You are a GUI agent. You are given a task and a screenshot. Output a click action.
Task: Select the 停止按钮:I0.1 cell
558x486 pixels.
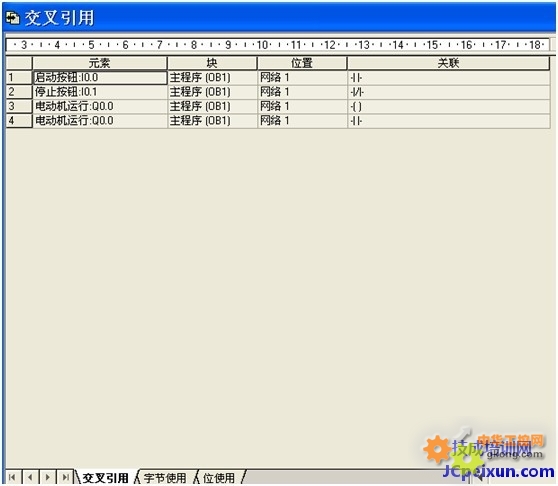tap(100, 92)
